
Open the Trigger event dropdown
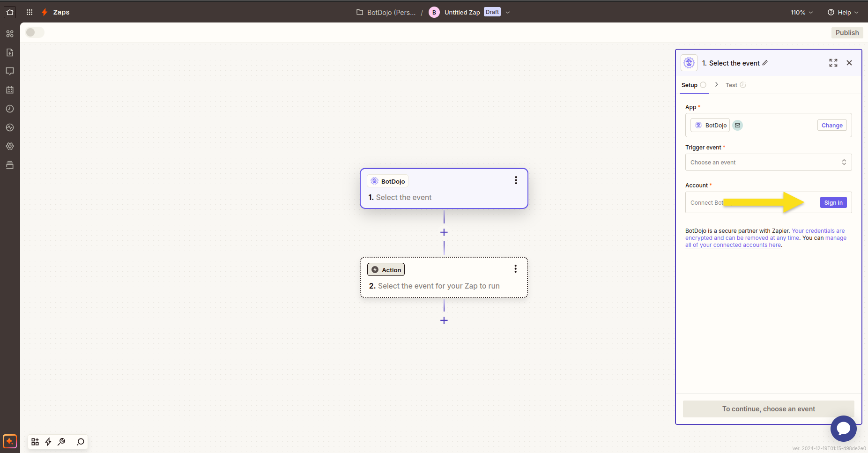tap(768, 162)
